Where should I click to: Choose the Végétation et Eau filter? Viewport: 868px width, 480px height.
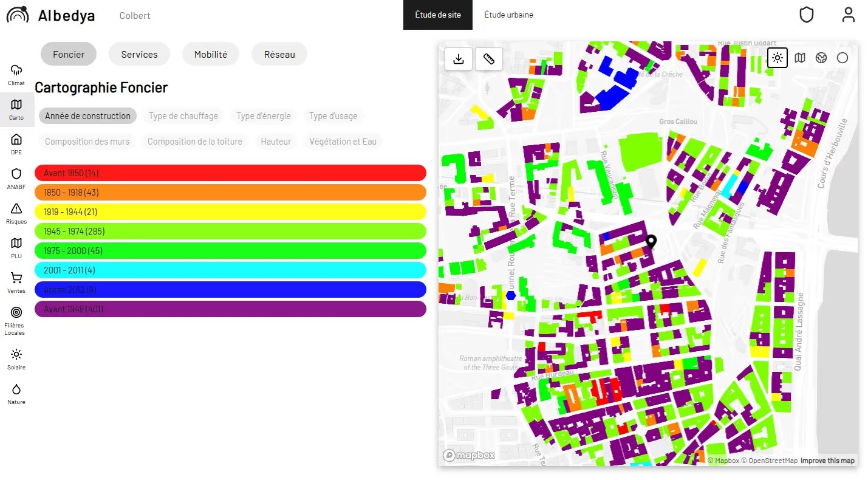pyautogui.click(x=343, y=142)
